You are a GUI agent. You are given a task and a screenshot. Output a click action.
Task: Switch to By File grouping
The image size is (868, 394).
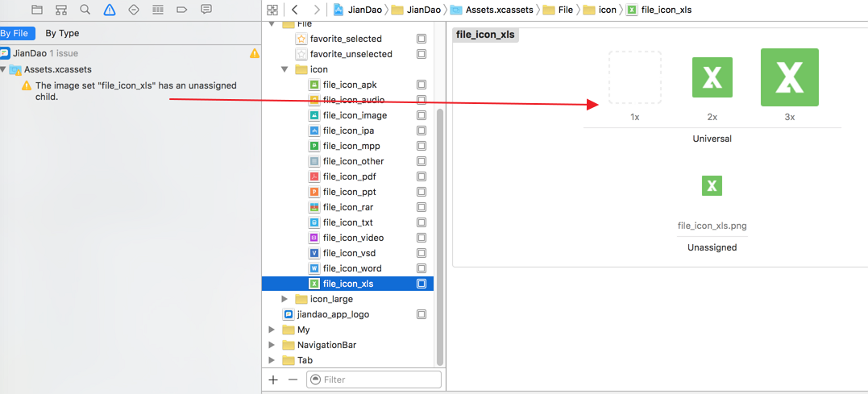[17, 33]
